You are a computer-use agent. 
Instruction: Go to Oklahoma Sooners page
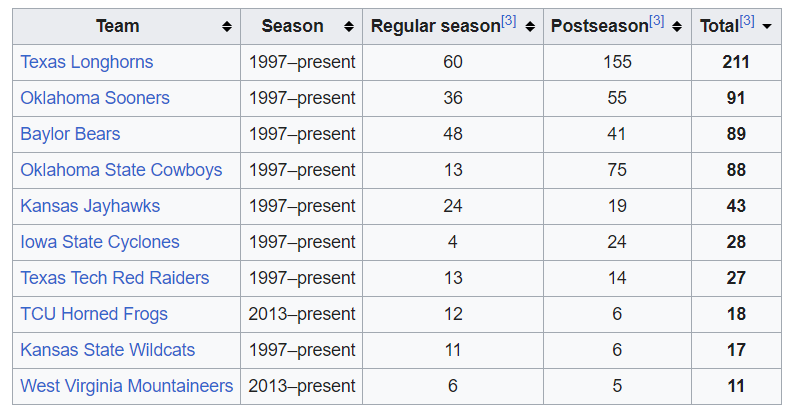click(x=95, y=98)
